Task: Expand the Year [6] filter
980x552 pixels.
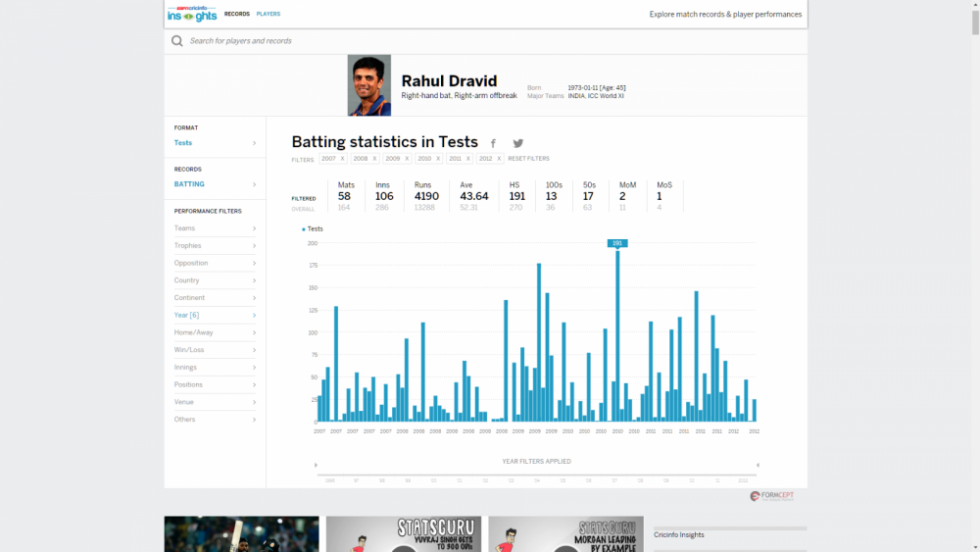Action: pos(215,315)
